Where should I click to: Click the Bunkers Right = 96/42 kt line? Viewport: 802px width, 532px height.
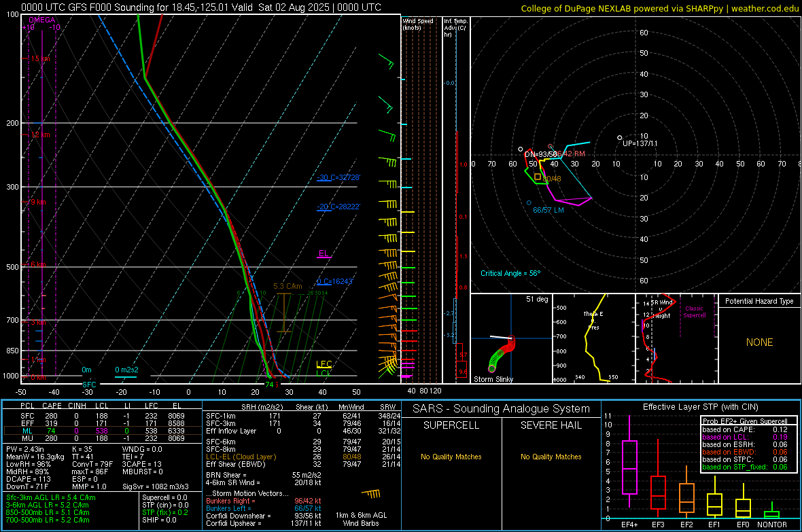(x=264, y=501)
